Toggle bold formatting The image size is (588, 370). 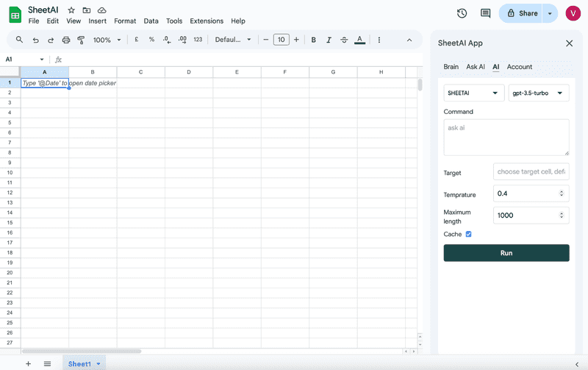point(314,40)
